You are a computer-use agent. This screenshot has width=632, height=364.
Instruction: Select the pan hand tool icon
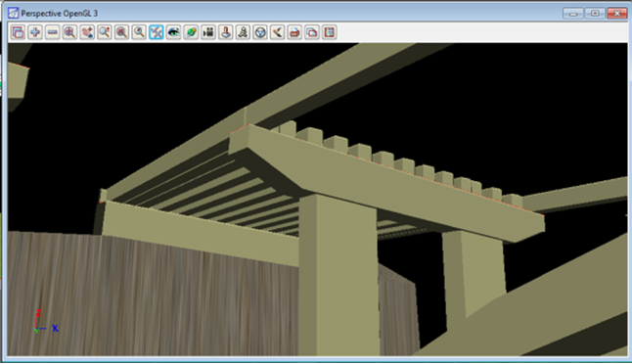[87, 32]
